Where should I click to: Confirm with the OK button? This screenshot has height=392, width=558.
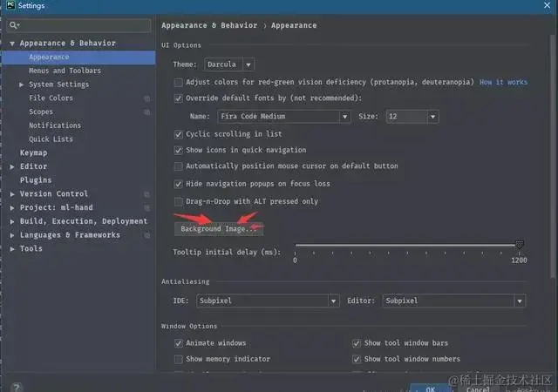430,389
